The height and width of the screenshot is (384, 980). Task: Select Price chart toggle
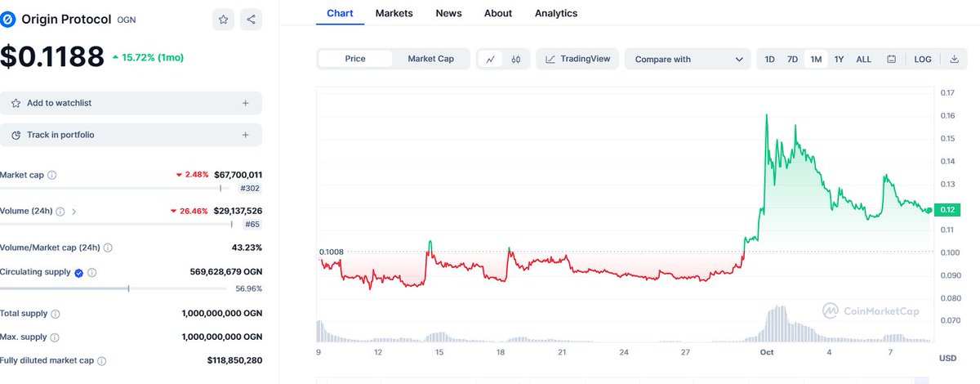click(x=355, y=59)
